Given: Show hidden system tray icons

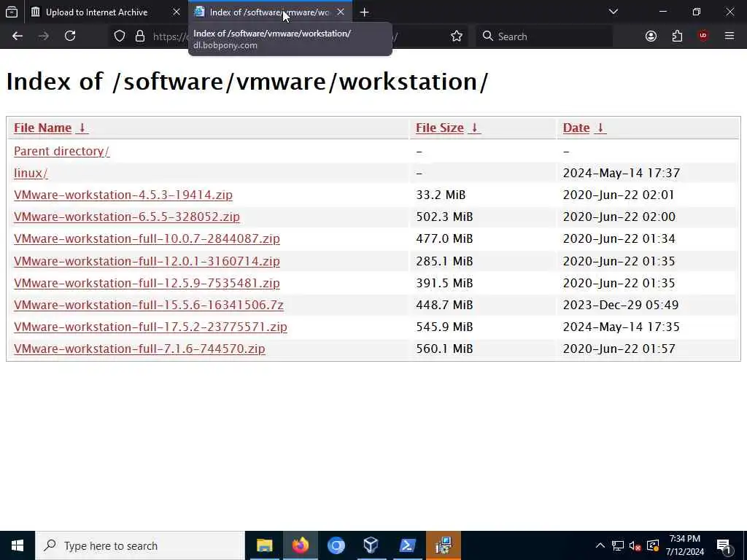Looking at the screenshot, I should click(x=600, y=545).
